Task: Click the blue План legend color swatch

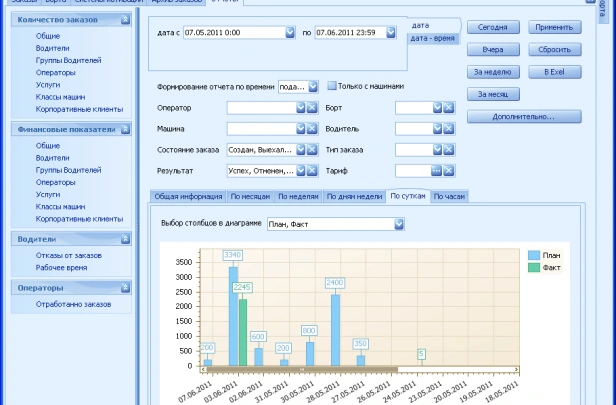Action: pos(534,256)
